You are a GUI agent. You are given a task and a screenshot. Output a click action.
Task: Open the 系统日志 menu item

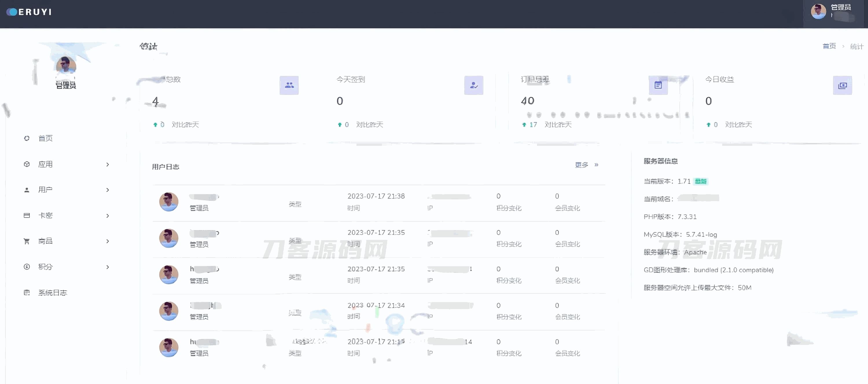(x=53, y=293)
